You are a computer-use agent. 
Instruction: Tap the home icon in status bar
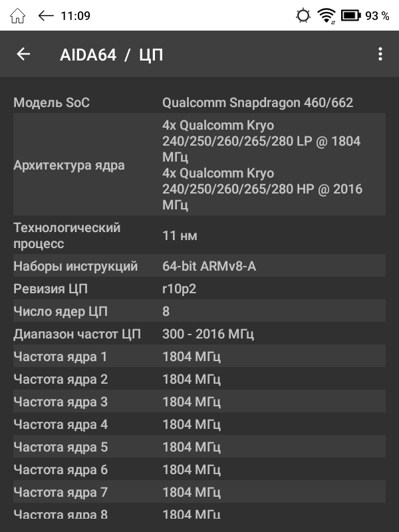18,15
